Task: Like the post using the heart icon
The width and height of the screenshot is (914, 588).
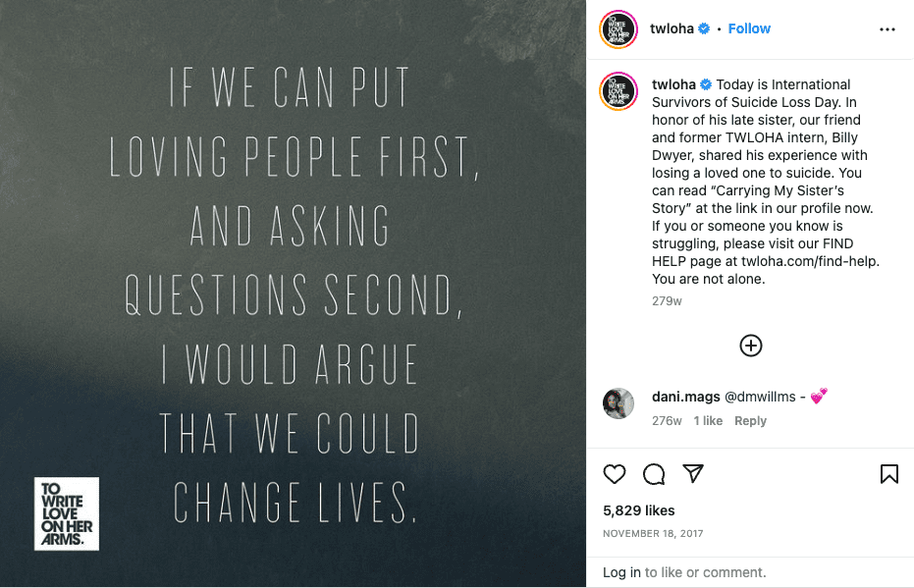Action: click(x=614, y=474)
